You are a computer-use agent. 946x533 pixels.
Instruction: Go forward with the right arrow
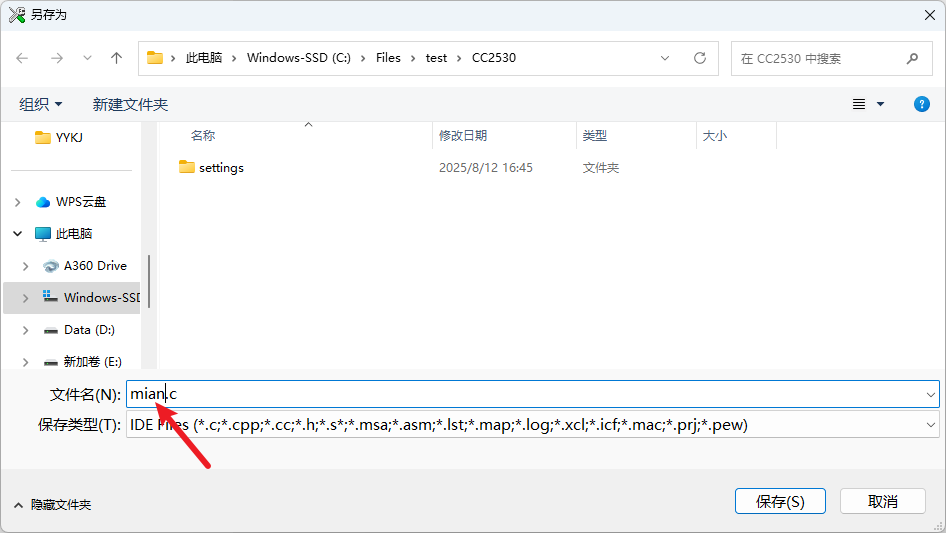57,58
